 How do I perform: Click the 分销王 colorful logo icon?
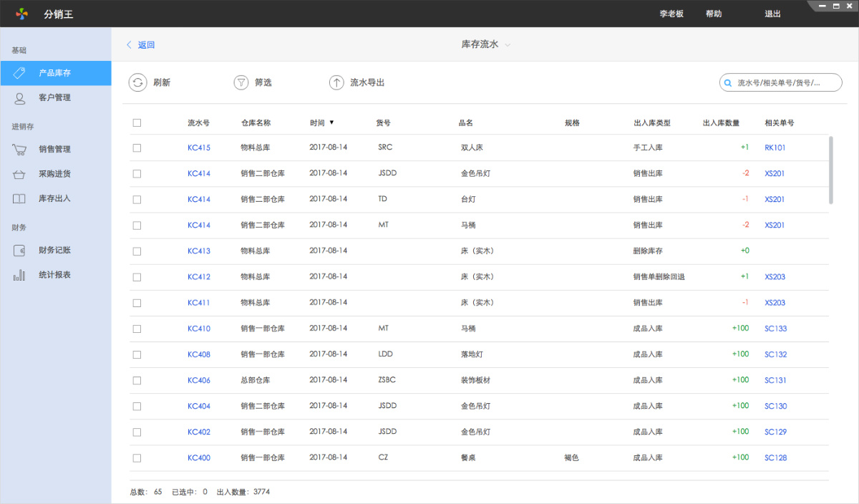[x=22, y=14]
